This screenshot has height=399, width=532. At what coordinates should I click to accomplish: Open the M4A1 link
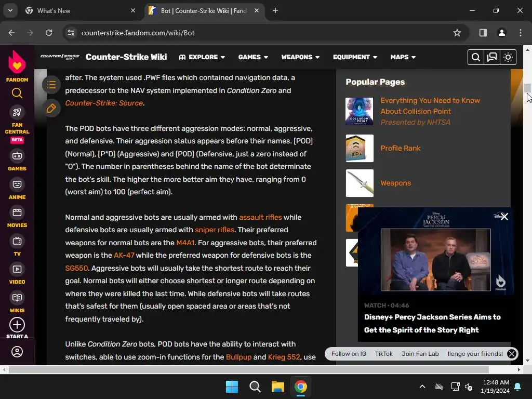click(x=185, y=243)
